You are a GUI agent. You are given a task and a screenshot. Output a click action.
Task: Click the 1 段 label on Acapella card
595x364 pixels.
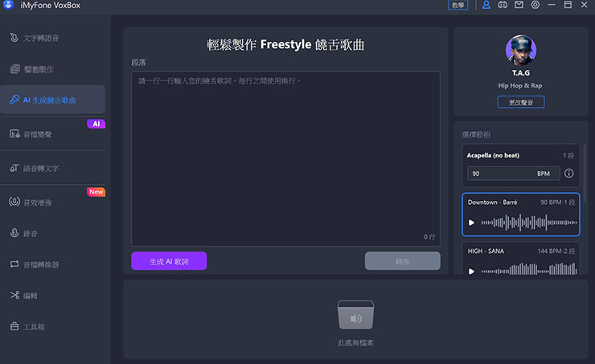(x=568, y=155)
